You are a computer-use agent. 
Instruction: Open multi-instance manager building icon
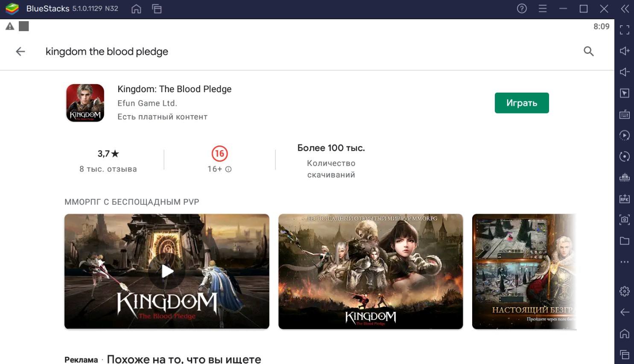pyautogui.click(x=625, y=178)
